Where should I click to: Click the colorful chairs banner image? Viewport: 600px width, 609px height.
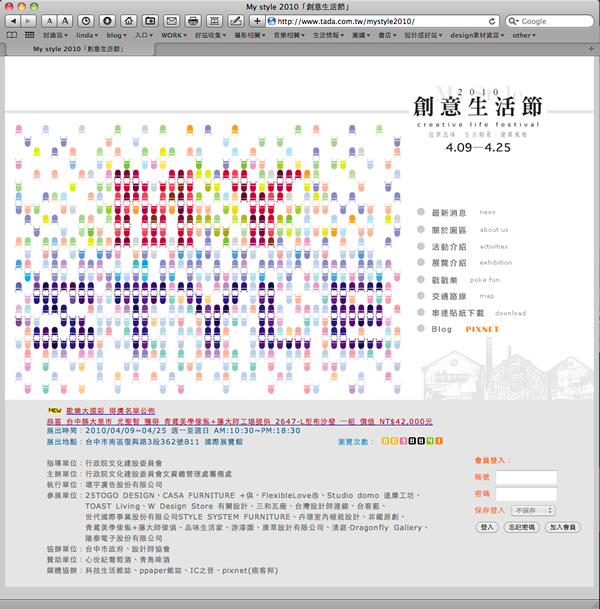click(x=208, y=259)
